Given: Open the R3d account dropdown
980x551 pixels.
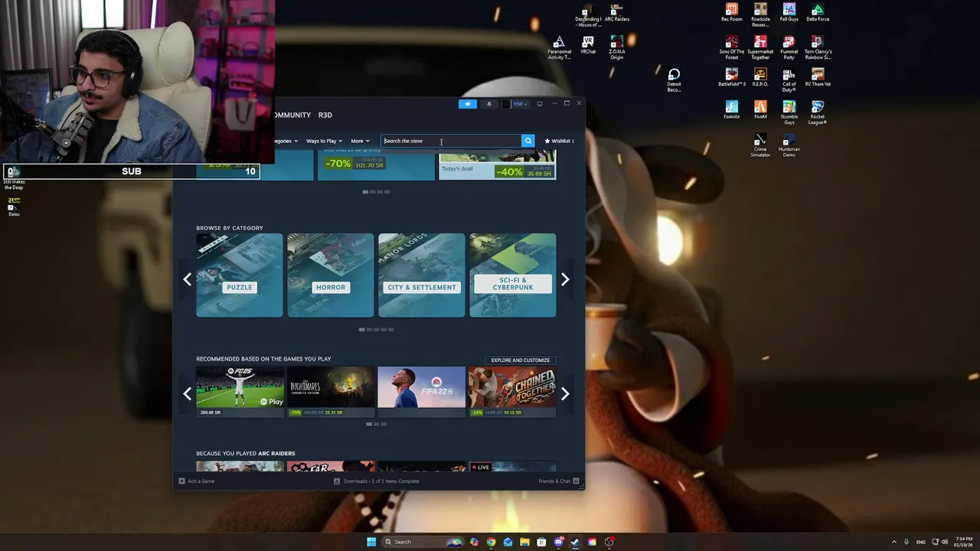Looking at the screenshot, I should point(516,104).
